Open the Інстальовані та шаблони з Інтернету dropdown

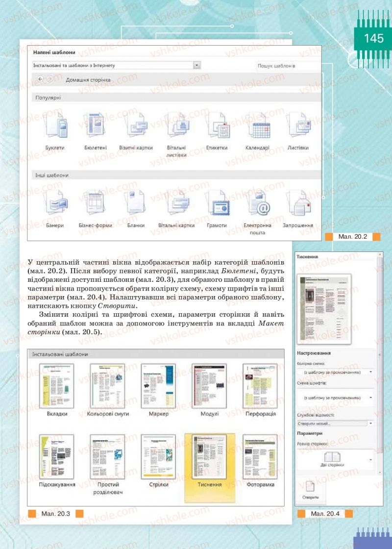click(116, 66)
